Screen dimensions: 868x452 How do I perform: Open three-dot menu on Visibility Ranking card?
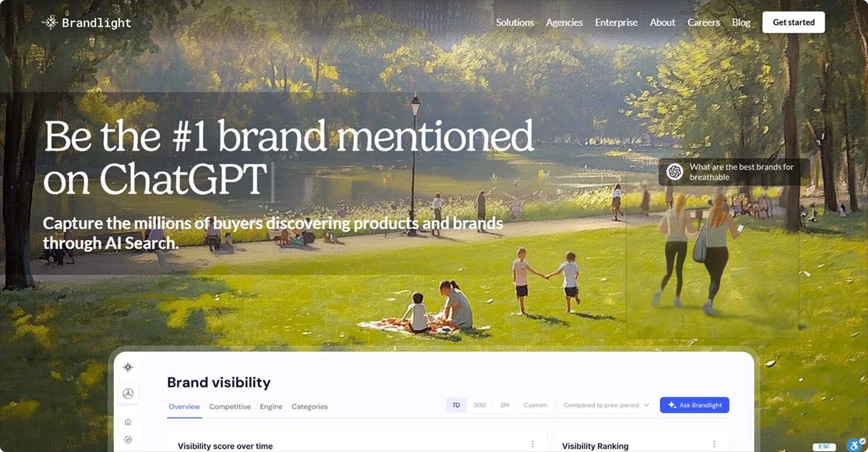coord(714,444)
